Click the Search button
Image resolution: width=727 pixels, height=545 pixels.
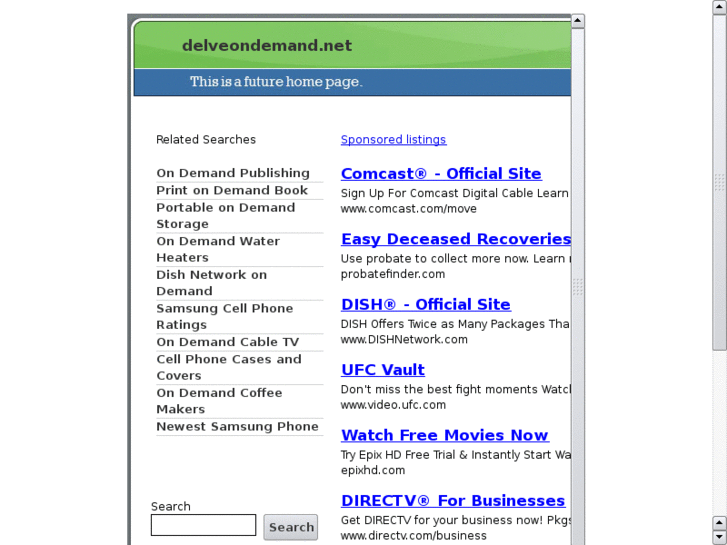coord(291,527)
